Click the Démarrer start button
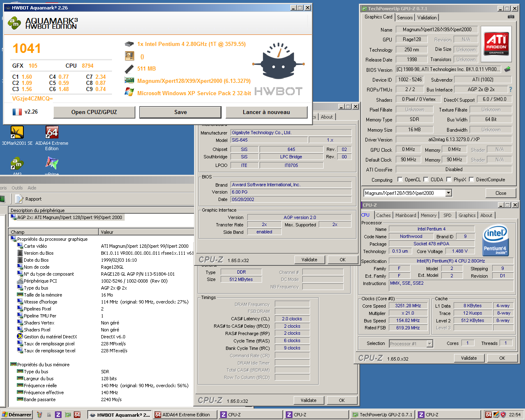 pos(17,415)
